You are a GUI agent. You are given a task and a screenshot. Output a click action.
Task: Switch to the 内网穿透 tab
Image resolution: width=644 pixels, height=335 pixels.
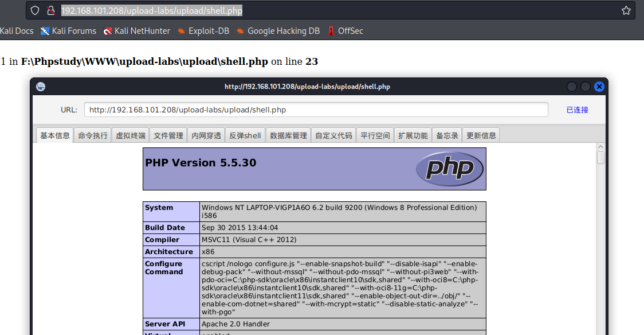click(206, 135)
